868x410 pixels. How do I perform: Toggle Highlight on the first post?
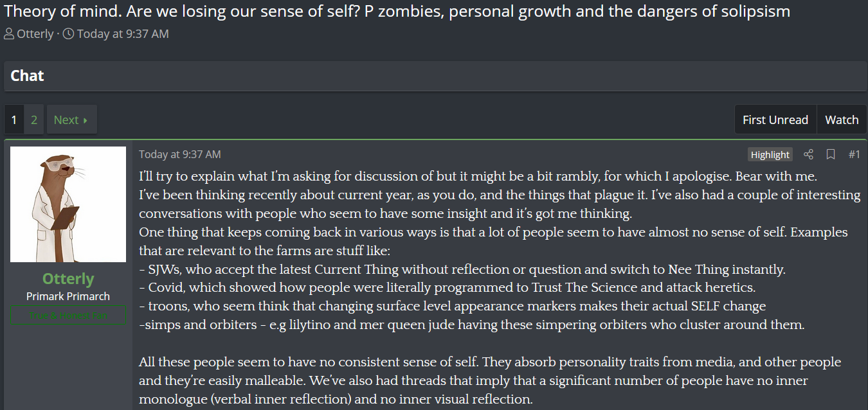point(770,154)
